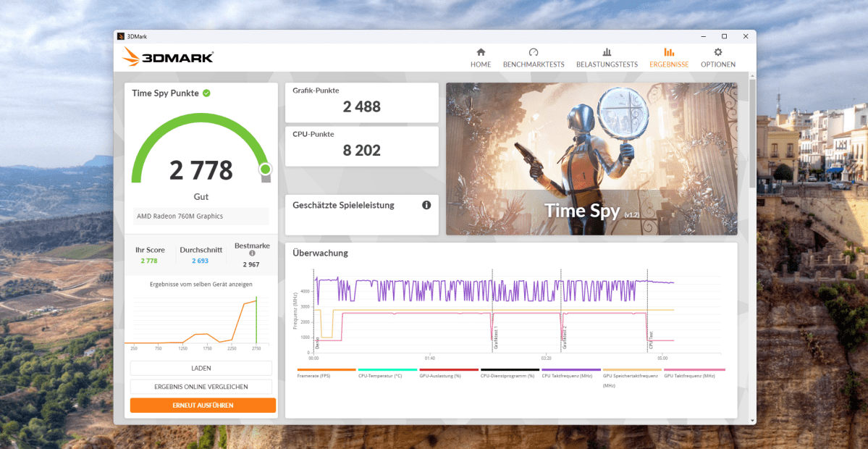Click the LADEN button
Viewport: 868px width, 449px height.
click(x=202, y=368)
